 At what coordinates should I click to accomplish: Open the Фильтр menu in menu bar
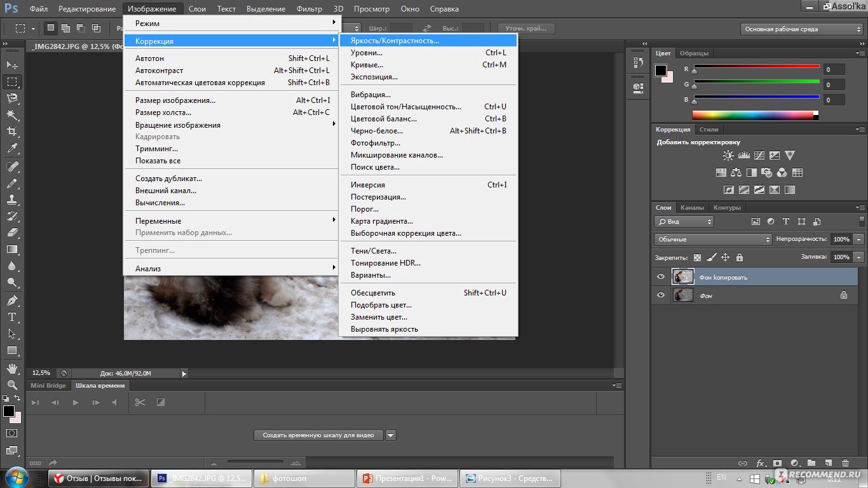pos(309,9)
